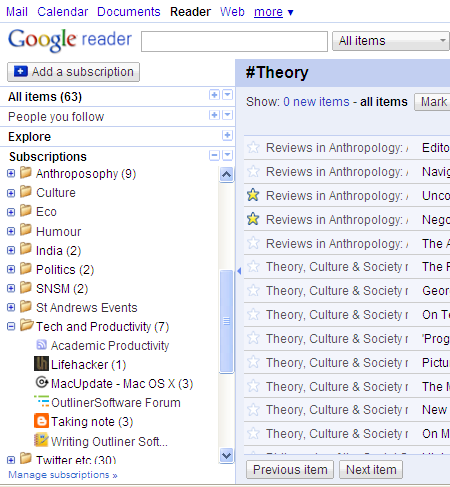Click the Humour folder icon
Image resolution: width=450 pixels, height=487 pixels.
coord(26,230)
